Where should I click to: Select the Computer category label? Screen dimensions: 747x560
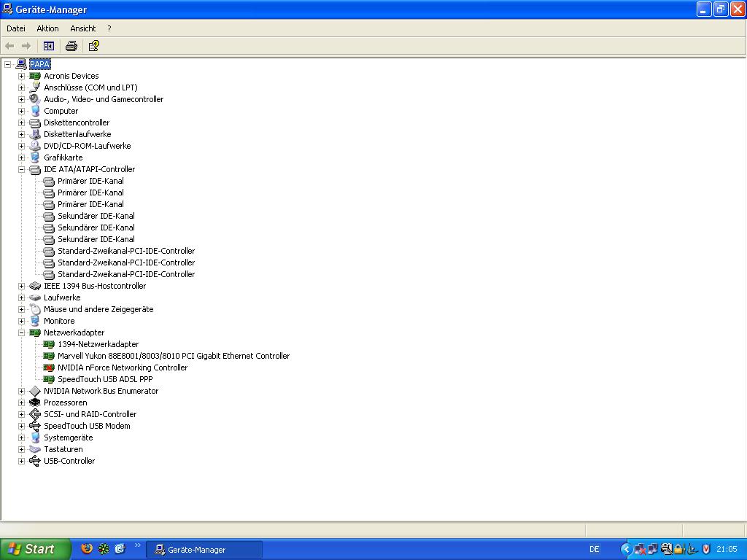[x=61, y=111]
